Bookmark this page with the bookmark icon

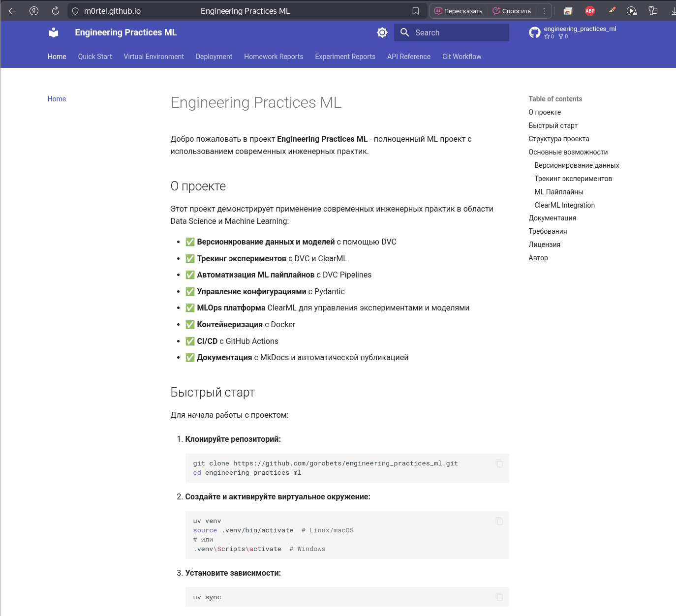tap(416, 11)
